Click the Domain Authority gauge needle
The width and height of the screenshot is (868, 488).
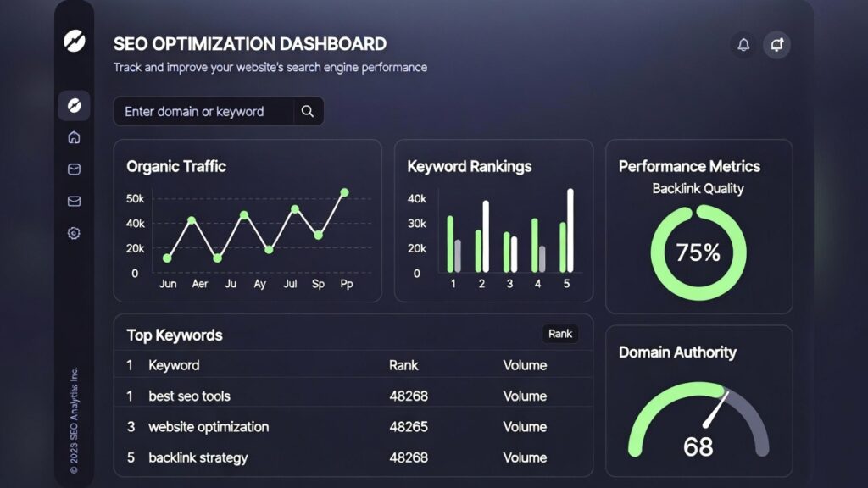[718, 408]
